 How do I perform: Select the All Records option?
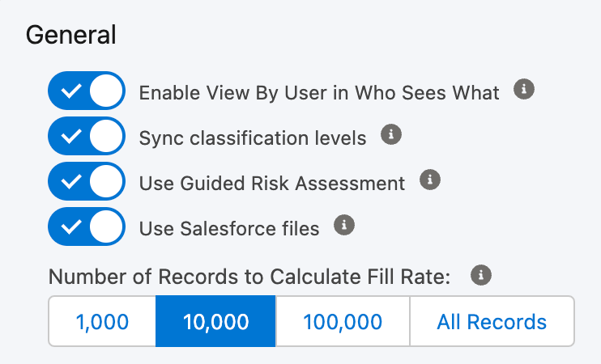pos(492,321)
